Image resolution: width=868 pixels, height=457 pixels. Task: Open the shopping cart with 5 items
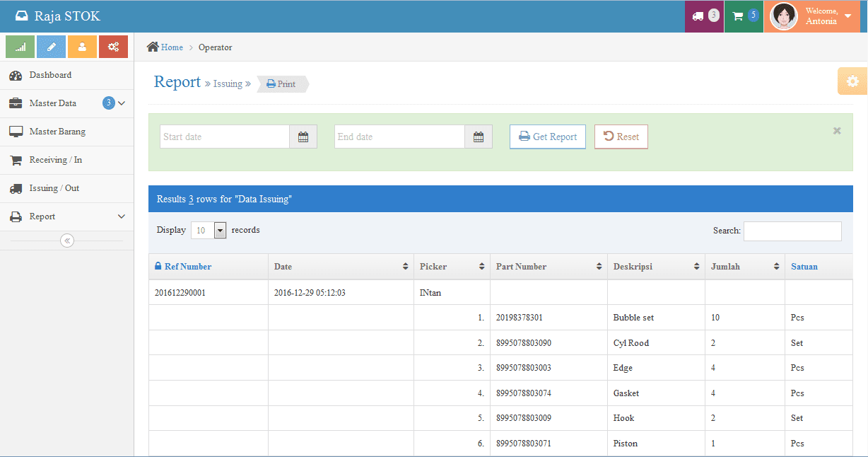[x=743, y=16]
